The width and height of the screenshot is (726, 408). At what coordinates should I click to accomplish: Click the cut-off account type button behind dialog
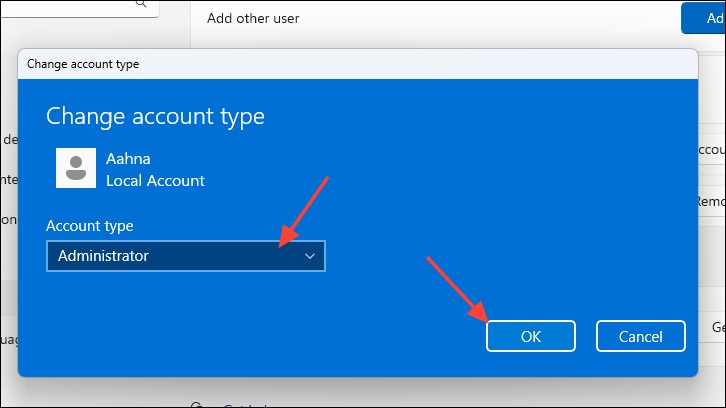click(712, 150)
